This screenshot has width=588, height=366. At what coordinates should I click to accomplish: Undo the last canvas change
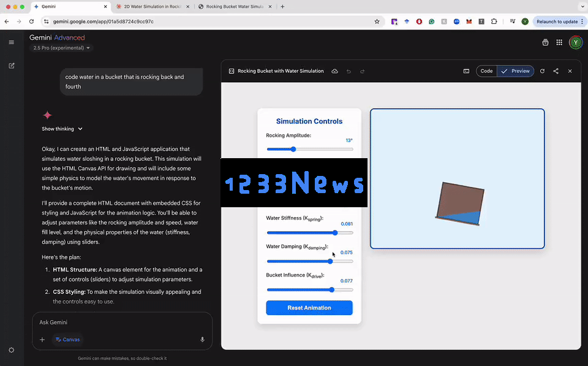(349, 71)
